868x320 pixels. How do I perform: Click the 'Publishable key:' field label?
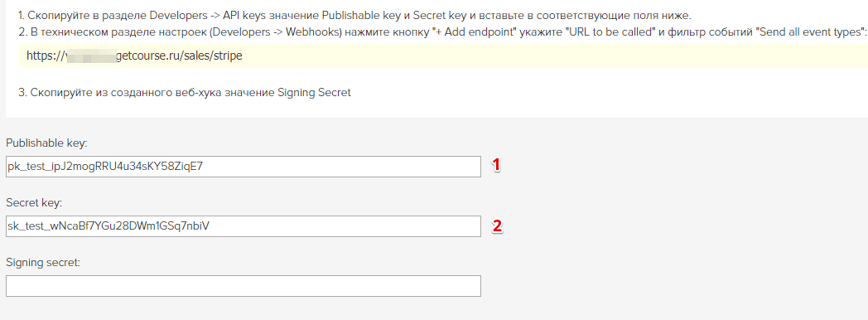click(47, 143)
